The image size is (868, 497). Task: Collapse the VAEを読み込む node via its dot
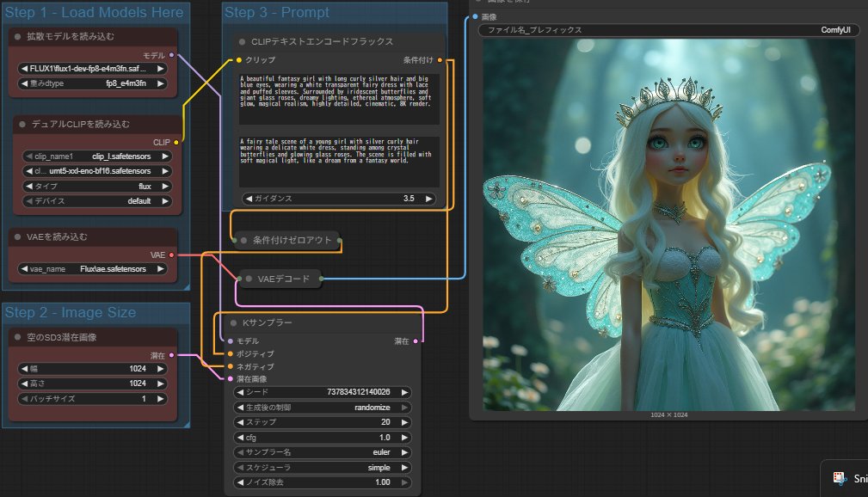click(18, 236)
